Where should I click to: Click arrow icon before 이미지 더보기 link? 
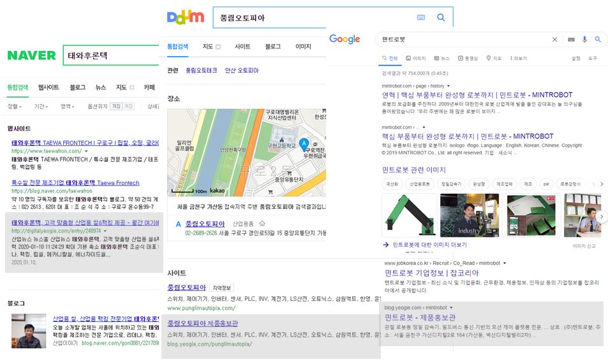[386, 245]
